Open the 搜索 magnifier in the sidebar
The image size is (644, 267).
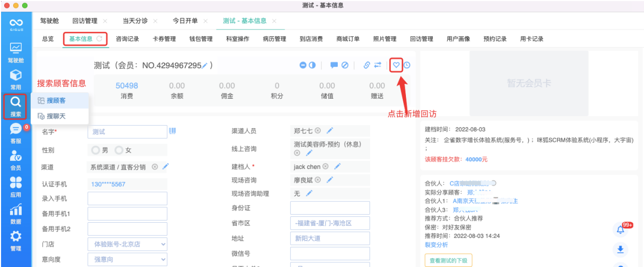point(16,106)
